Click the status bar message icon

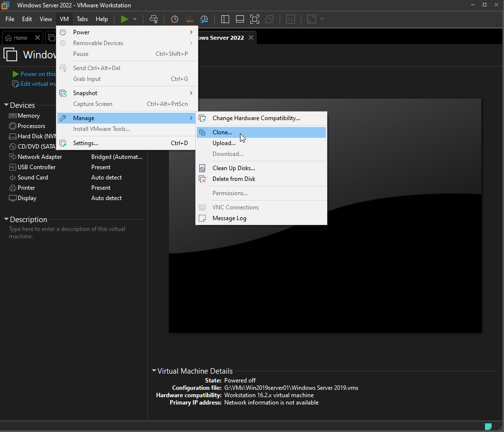tap(488, 427)
